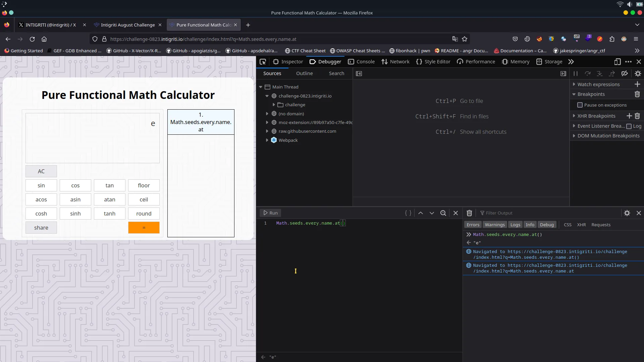Toggle the CSS filter
Image resolution: width=644 pixels, height=362 pixels.
[x=568, y=225]
